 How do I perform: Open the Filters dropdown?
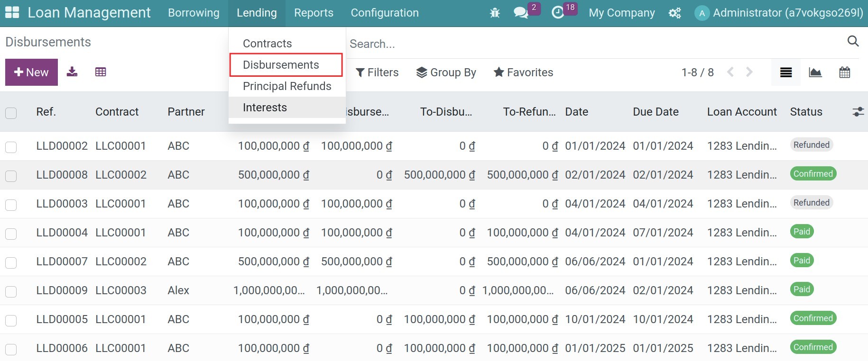pyautogui.click(x=377, y=72)
